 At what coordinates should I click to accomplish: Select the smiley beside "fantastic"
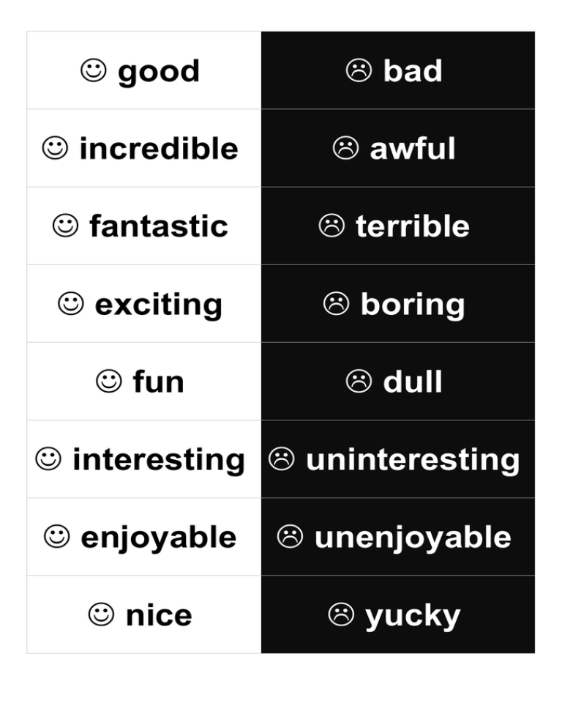pos(65,226)
